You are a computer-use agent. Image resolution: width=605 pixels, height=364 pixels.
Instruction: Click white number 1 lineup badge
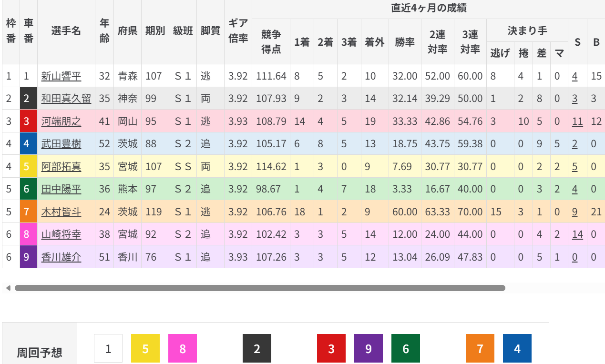(108, 349)
